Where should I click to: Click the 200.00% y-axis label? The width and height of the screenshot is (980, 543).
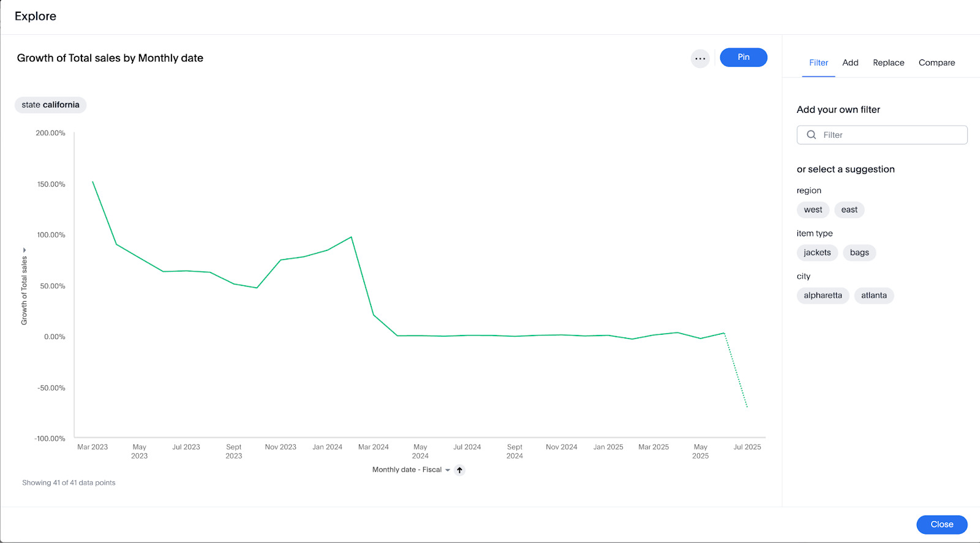click(x=50, y=133)
